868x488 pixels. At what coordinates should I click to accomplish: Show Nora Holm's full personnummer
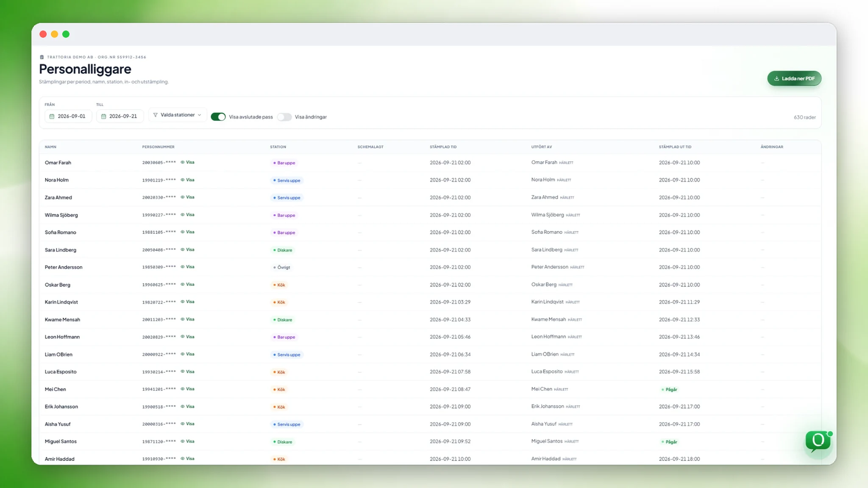187,180
